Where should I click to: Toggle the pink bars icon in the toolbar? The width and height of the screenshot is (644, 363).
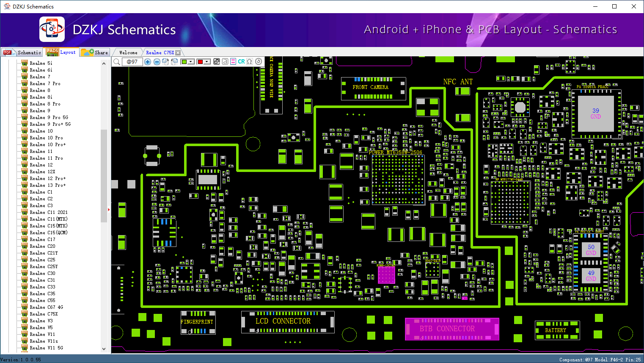(x=233, y=62)
